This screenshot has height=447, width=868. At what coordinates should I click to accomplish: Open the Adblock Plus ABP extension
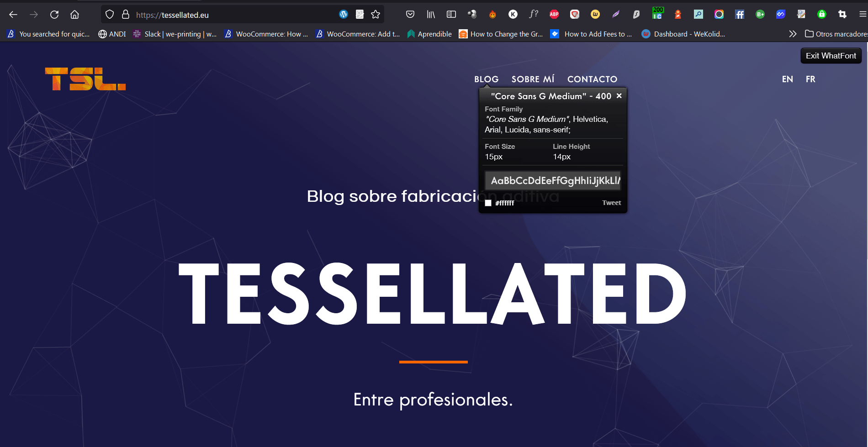pos(554,15)
